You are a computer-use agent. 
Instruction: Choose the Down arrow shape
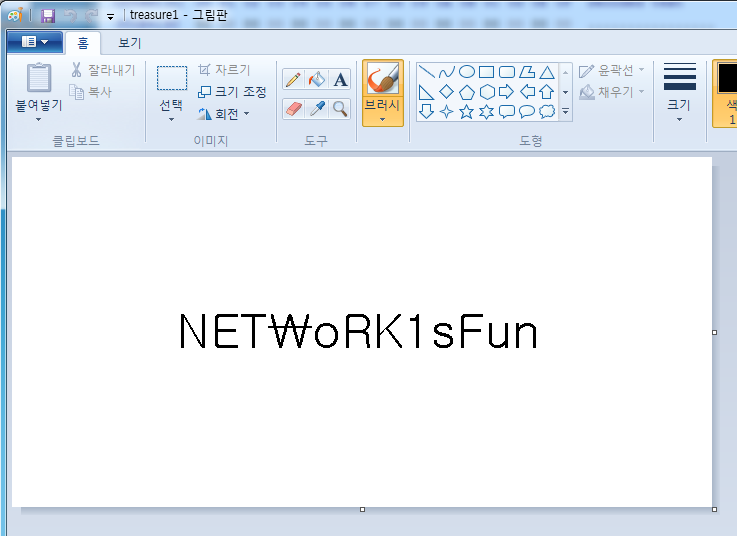(426, 112)
